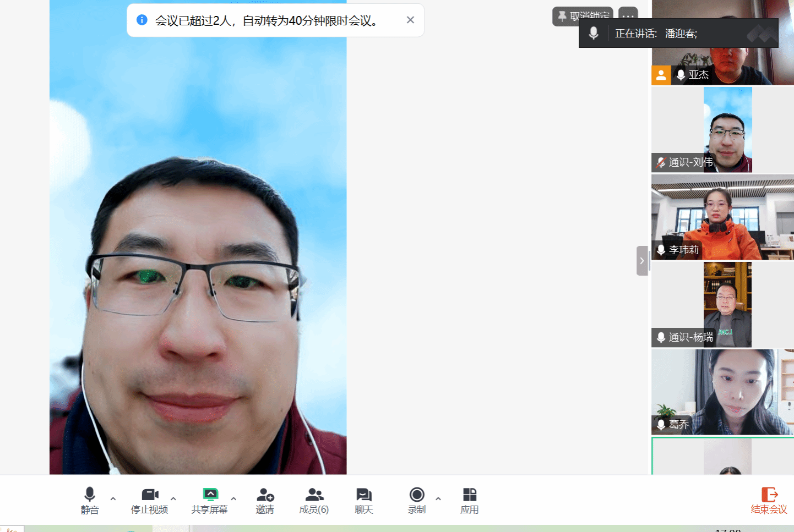Viewport: 794px width, 532px height.
Task: Show the member list 成员(6)
Action: (x=314, y=500)
